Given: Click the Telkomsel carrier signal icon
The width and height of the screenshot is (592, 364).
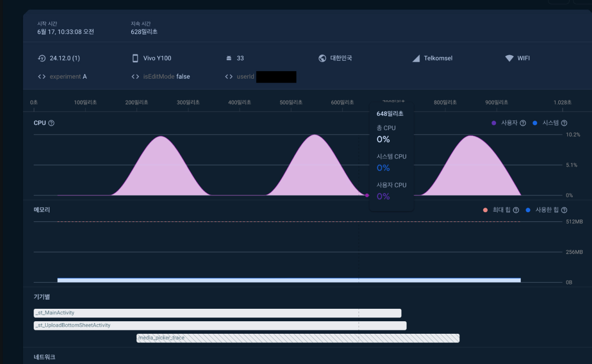Looking at the screenshot, I should pyautogui.click(x=416, y=58).
